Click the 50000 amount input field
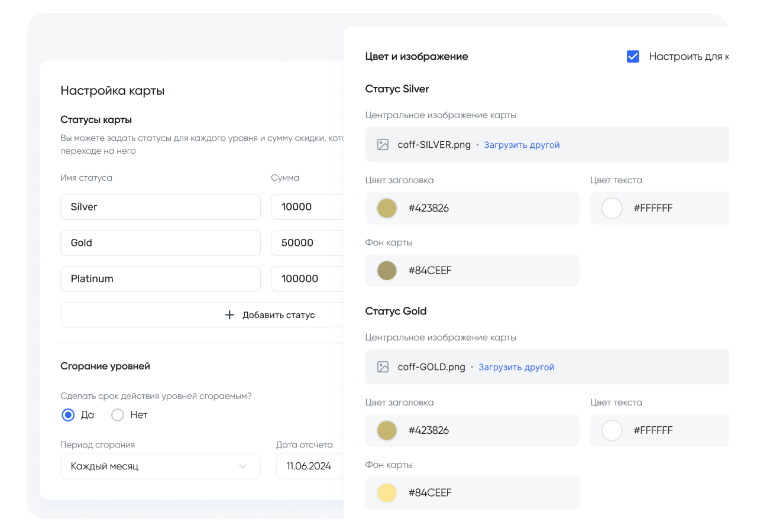Viewport: 757px width, 532px height. tap(308, 243)
